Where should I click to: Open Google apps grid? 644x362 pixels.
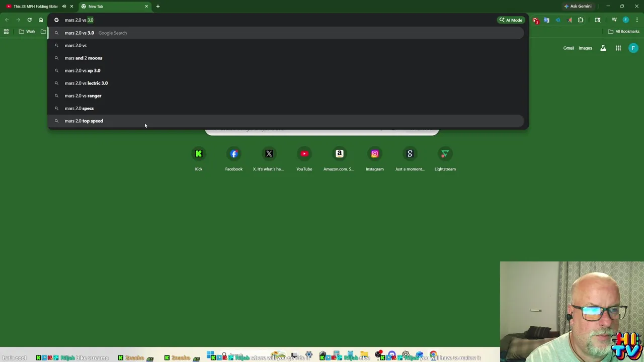pos(618,48)
